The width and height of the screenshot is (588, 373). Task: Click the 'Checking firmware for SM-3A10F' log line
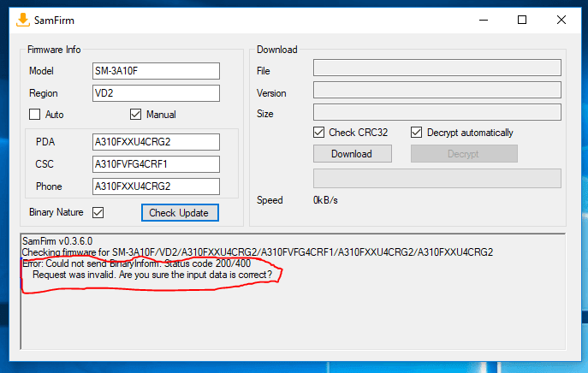click(x=258, y=252)
